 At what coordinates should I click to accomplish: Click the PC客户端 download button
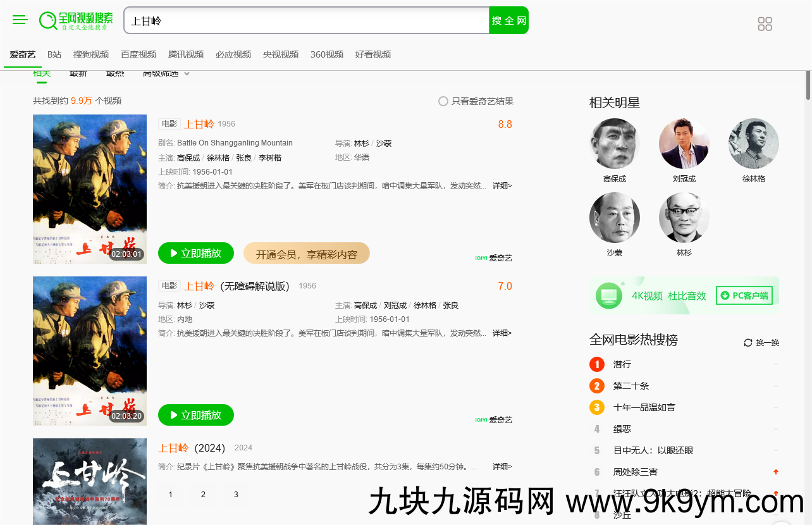[744, 295]
